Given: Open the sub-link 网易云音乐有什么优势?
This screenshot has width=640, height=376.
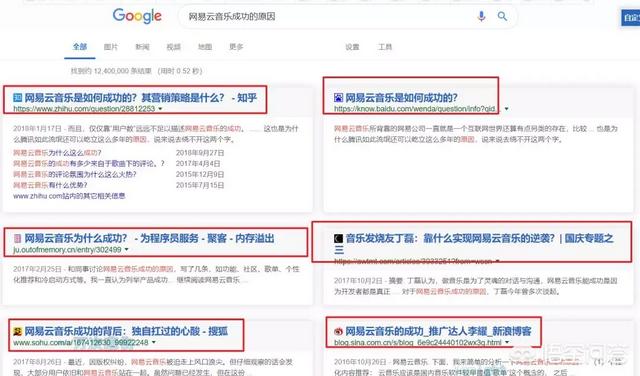Looking at the screenshot, I should point(50,185).
